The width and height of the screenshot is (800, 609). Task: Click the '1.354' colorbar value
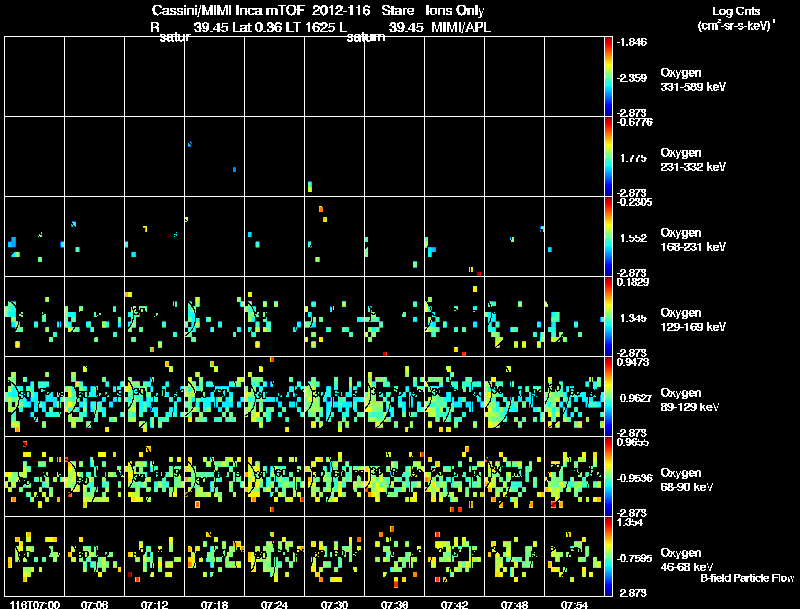pyautogui.click(x=630, y=522)
